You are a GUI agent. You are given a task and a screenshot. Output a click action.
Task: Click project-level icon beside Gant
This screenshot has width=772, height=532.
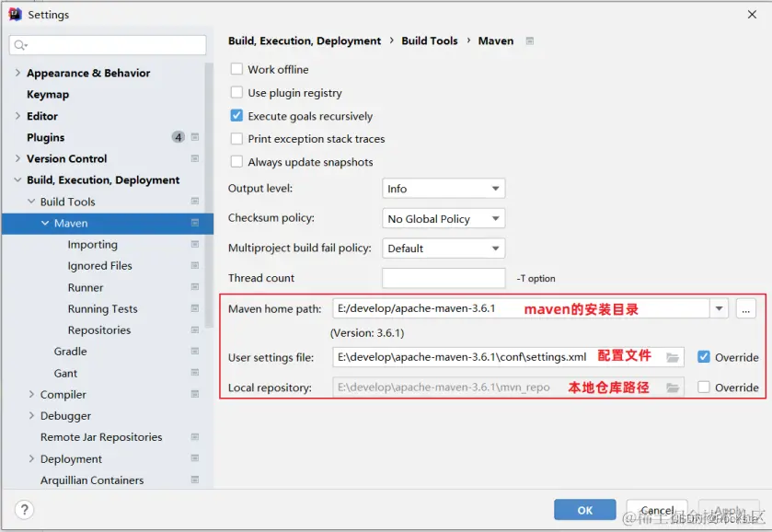[195, 373]
